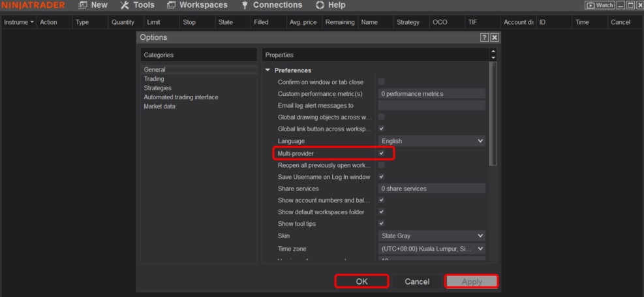This screenshot has height=297, width=644.
Task: Open the Tools menu
Action: pyautogui.click(x=137, y=5)
